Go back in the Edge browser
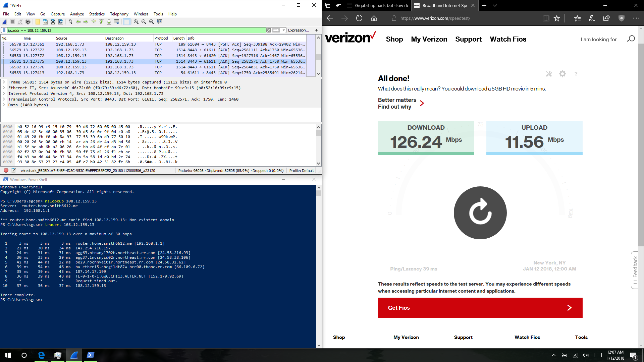 (330, 18)
